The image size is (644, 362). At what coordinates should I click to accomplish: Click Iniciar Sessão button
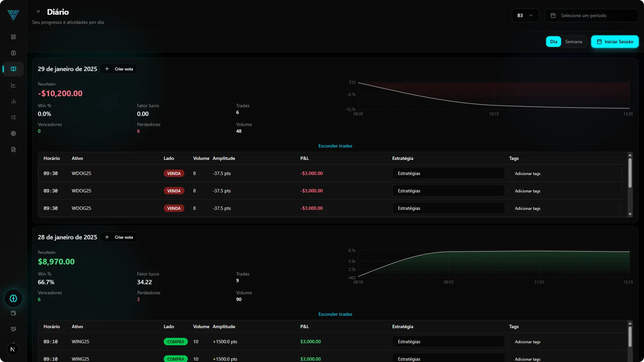point(615,41)
